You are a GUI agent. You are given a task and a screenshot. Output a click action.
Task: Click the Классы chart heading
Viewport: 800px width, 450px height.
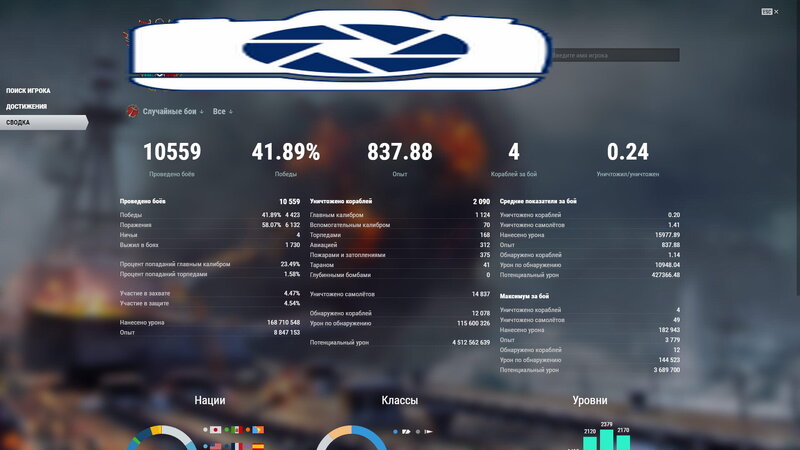(399, 401)
